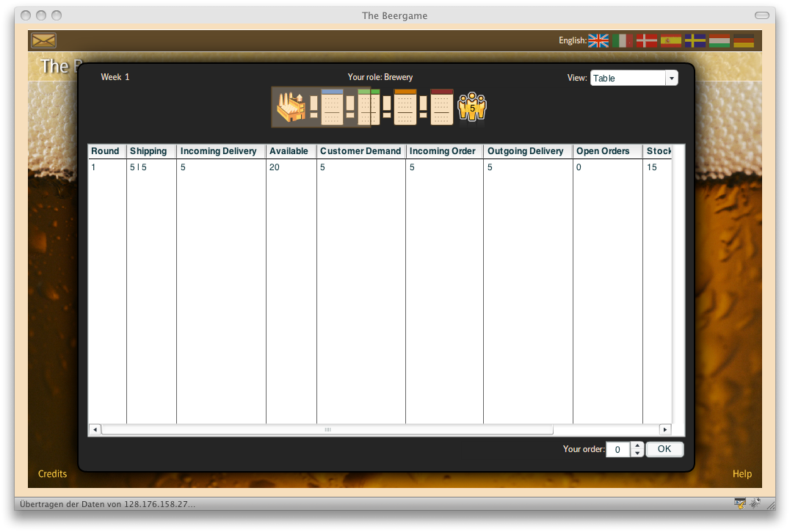Select the Spanish flag language

670,41
